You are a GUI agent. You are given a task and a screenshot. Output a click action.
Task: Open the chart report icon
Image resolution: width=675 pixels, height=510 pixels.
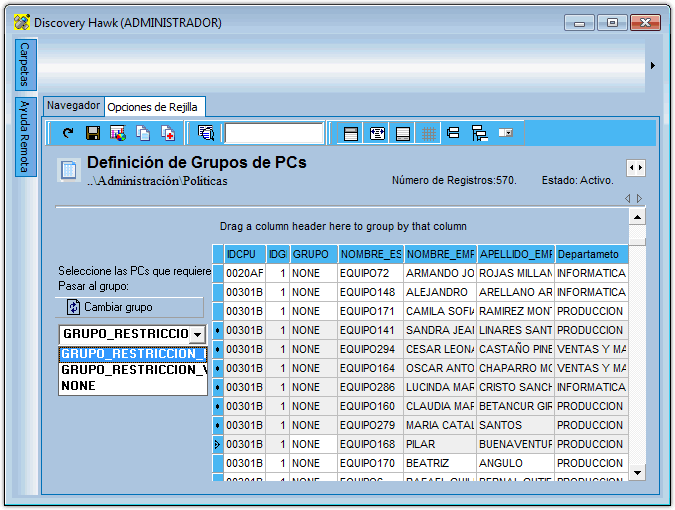(118, 133)
